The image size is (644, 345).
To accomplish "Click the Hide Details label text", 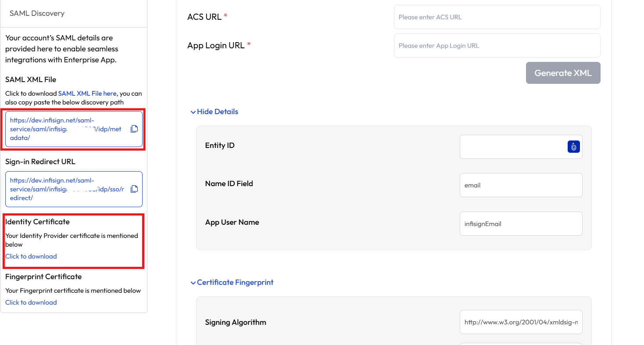I will pyautogui.click(x=218, y=112).
